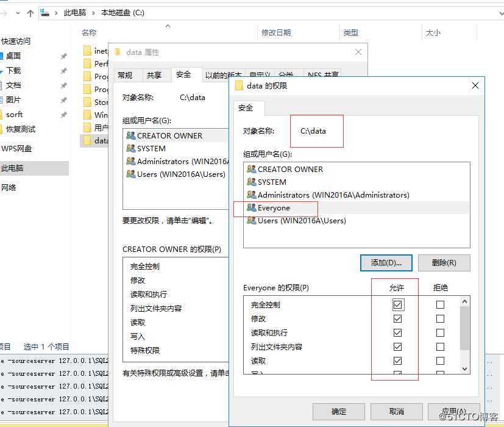Click pin icon next to 图片

(x=63, y=100)
